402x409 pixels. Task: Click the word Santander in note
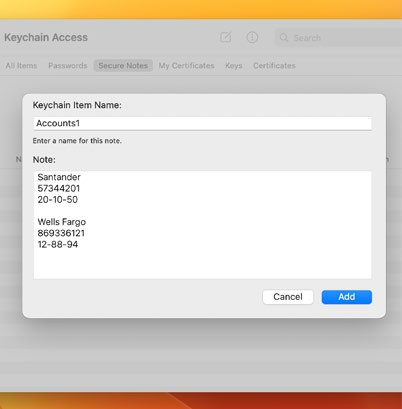pos(59,177)
